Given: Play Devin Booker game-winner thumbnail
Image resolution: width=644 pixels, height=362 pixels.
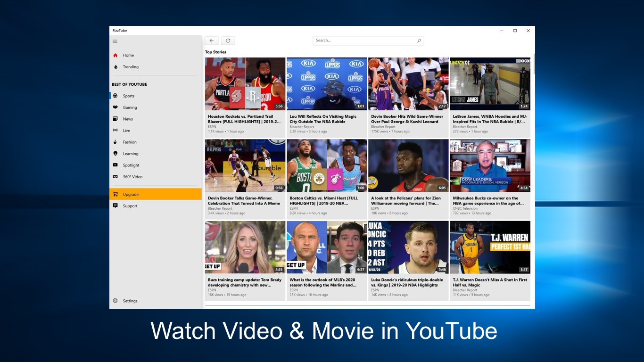Looking at the screenshot, I should [408, 84].
